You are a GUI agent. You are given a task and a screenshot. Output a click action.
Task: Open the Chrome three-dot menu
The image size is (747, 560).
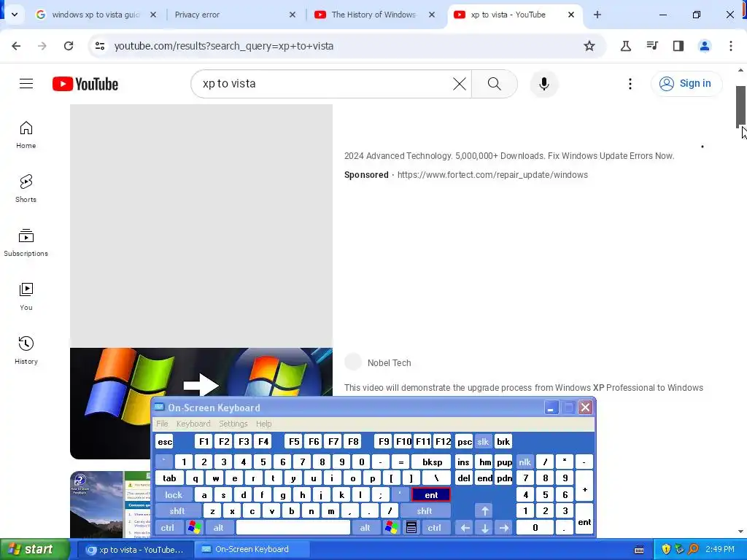[x=730, y=46]
